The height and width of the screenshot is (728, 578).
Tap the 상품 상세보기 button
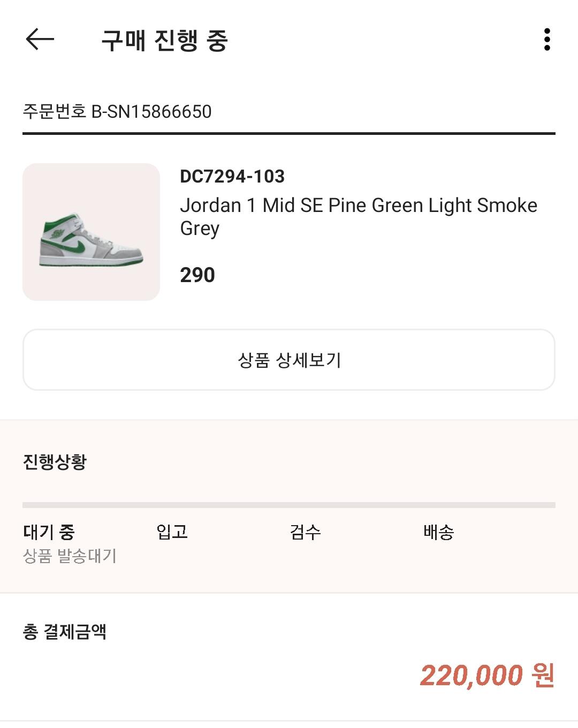coord(289,360)
